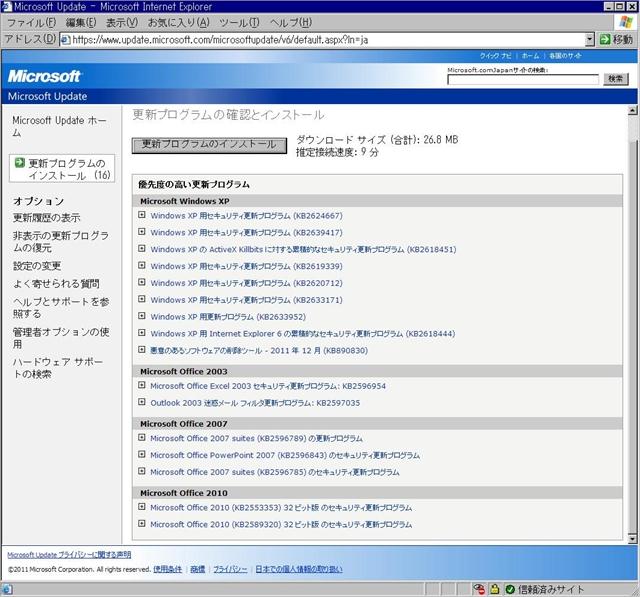Expand the Internet Explorer 6 KB2618444 entry
The image size is (640, 597).
(x=142, y=333)
